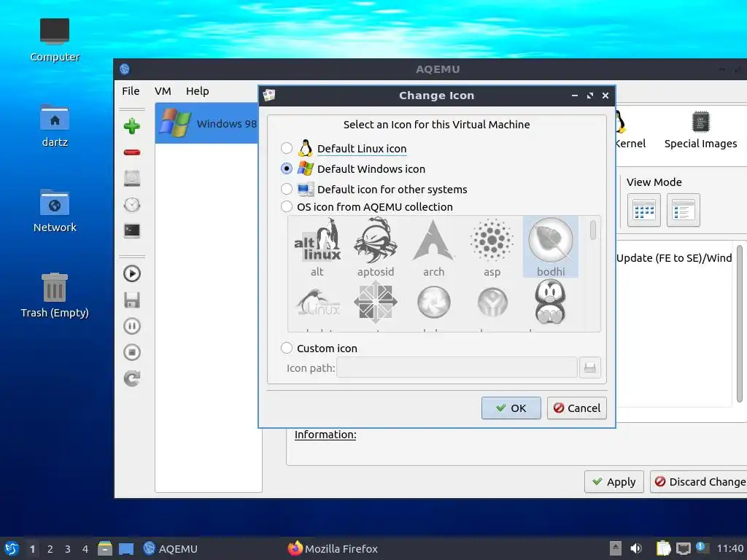Open network indicator in system tray
Screen dimensions: 747x560
(x=683, y=548)
